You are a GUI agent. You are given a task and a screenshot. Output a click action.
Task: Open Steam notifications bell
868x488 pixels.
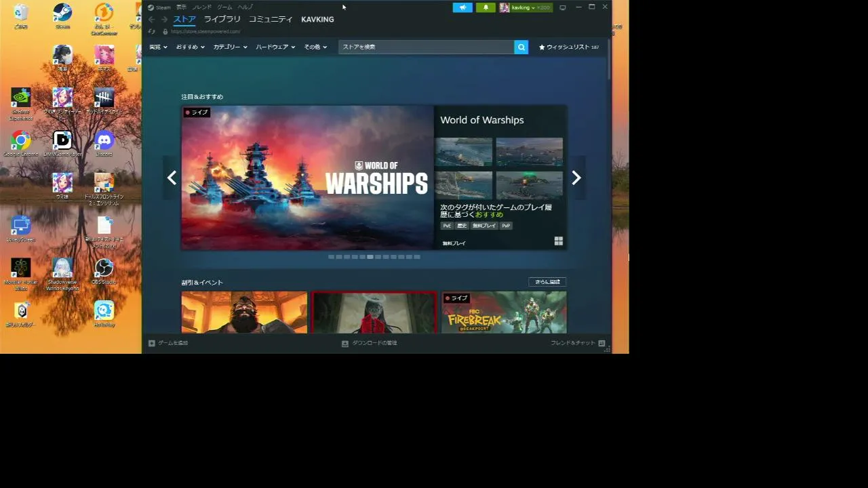486,7
